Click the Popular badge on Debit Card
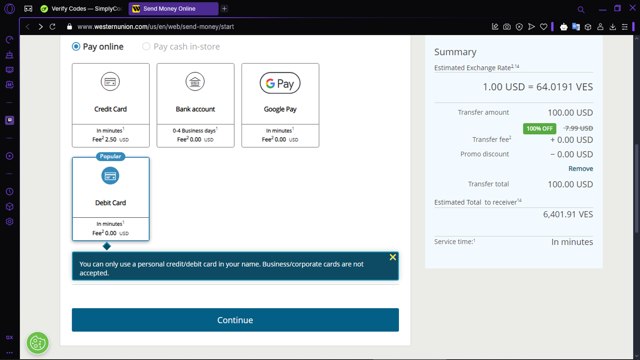This screenshot has height=360, width=640. [x=110, y=156]
